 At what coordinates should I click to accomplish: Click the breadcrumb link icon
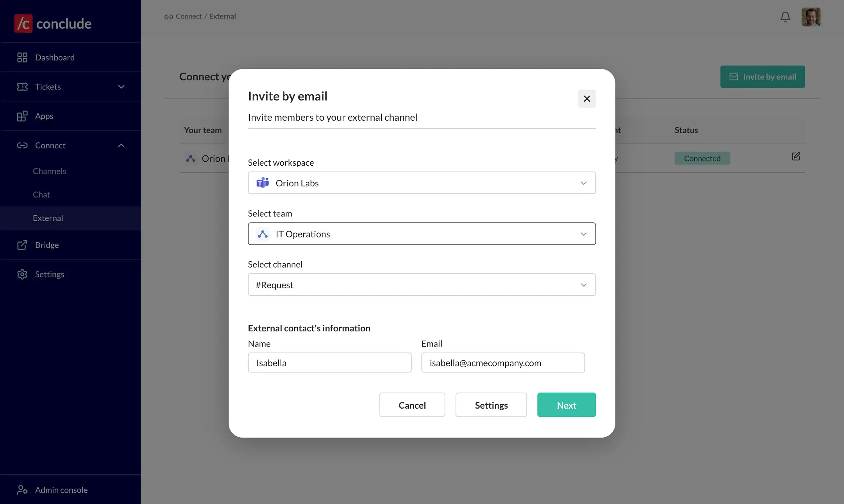168,17
